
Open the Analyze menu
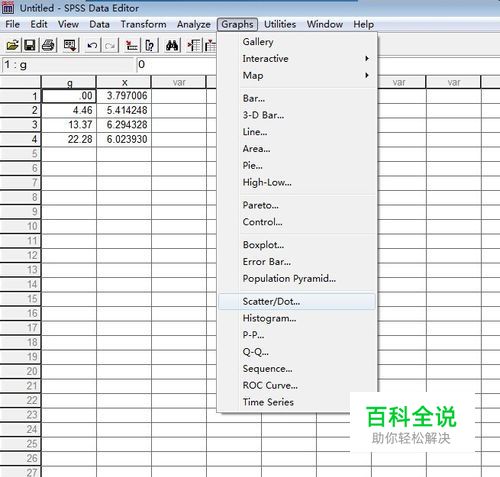[x=194, y=24]
